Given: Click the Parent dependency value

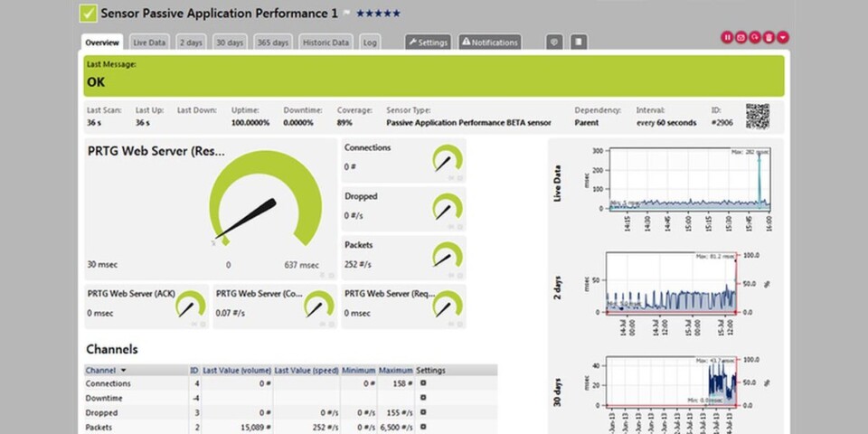Looking at the screenshot, I should tap(586, 123).
